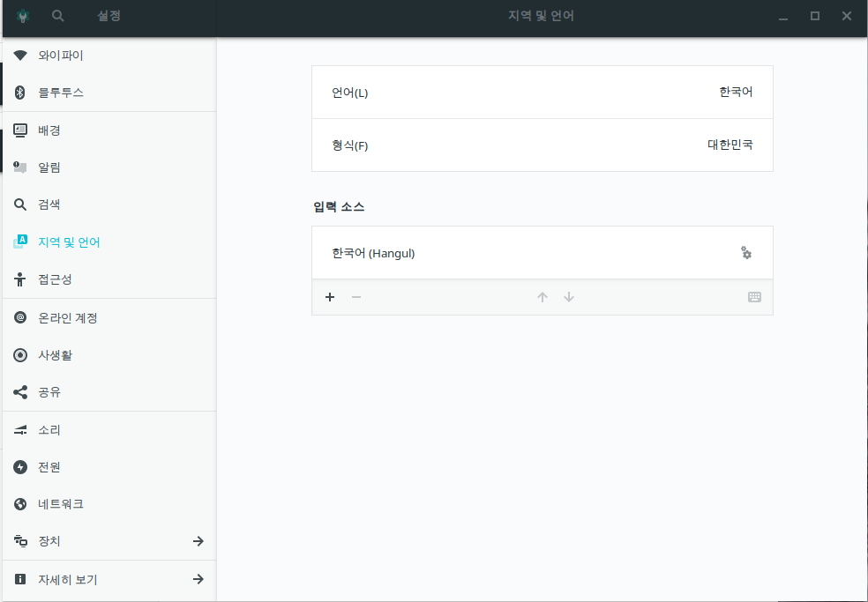Open 사생활 settings
868x602 pixels.
[109, 355]
